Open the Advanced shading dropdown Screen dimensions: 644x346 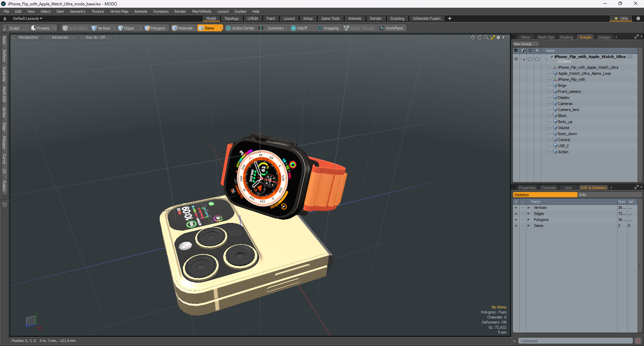60,38
